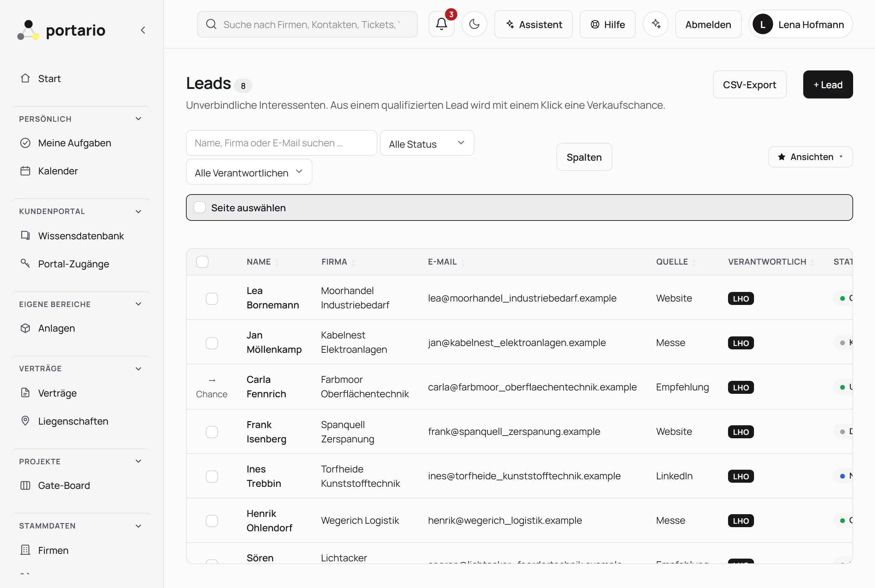Viewport: 875px width, 588px height.
Task: Collapse the KUNDENPORTAL section
Action: pos(138,211)
